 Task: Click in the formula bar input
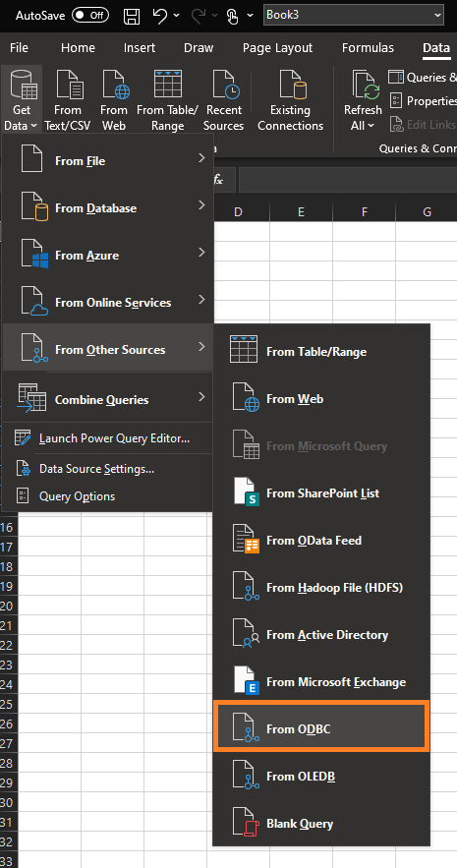(x=348, y=180)
